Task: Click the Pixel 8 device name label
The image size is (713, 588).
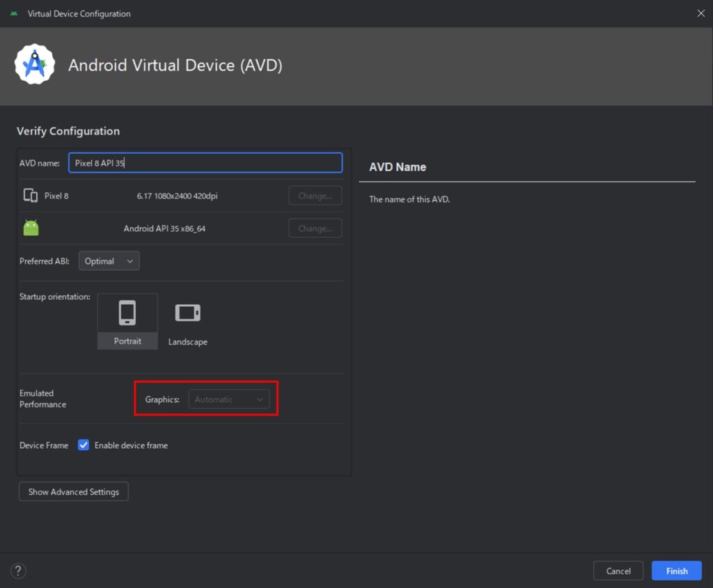Action: pos(56,196)
